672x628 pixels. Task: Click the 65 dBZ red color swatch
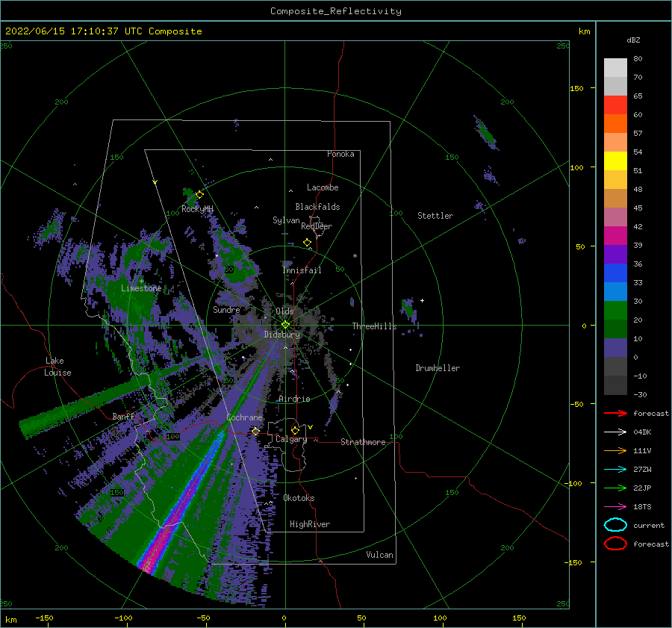click(615, 105)
